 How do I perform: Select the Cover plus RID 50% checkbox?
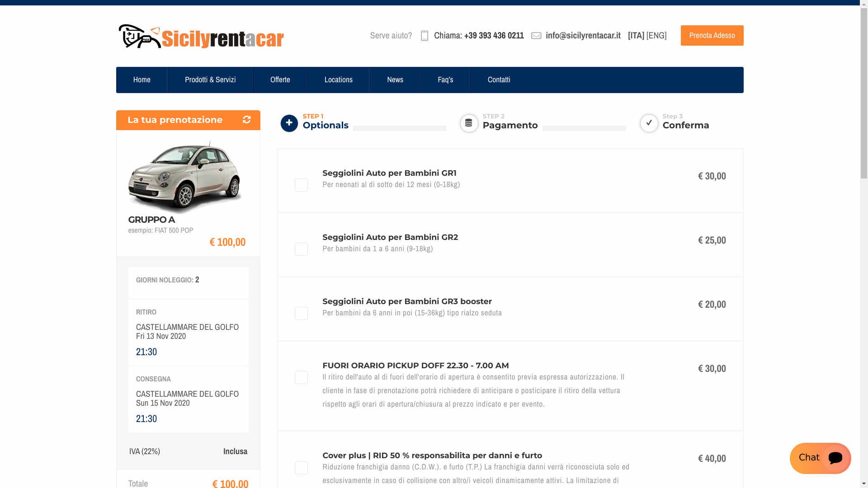pos(301,468)
